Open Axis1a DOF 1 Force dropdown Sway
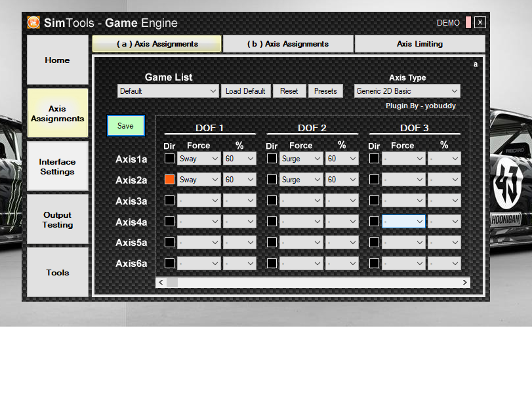Viewport: 532px width, 404px height. pyautogui.click(x=199, y=159)
